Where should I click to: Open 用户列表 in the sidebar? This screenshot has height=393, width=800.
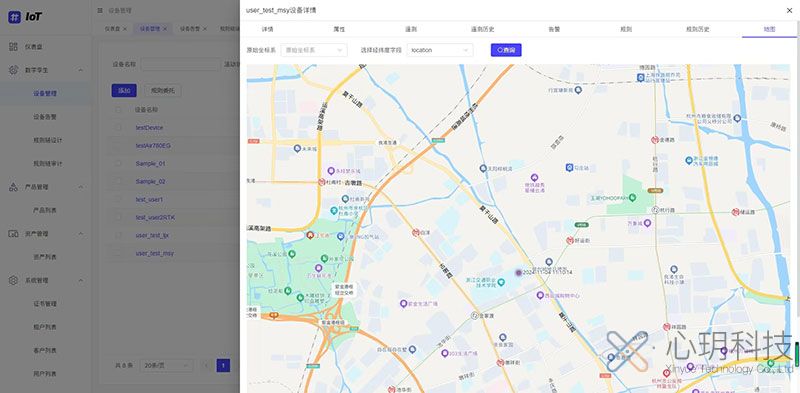[x=45, y=374]
